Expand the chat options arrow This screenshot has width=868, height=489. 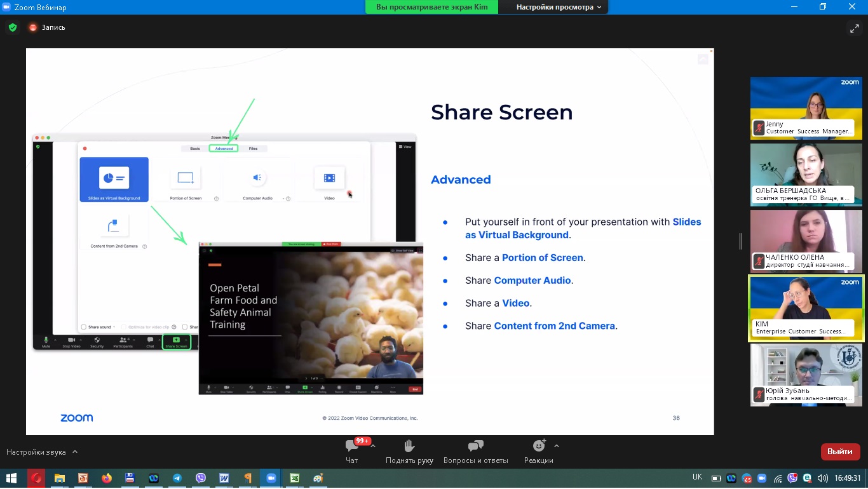click(373, 446)
